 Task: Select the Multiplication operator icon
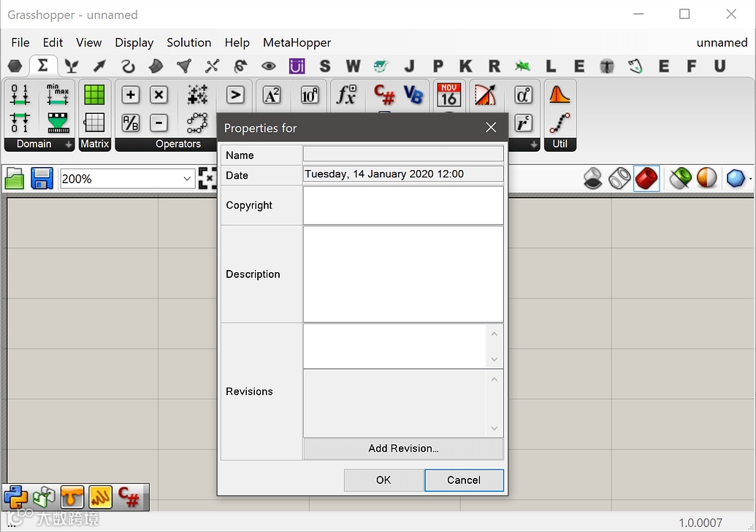(x=159, y=94)
